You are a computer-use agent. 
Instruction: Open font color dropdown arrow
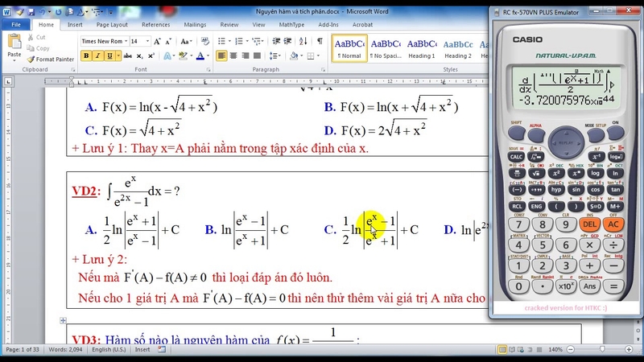208,56
